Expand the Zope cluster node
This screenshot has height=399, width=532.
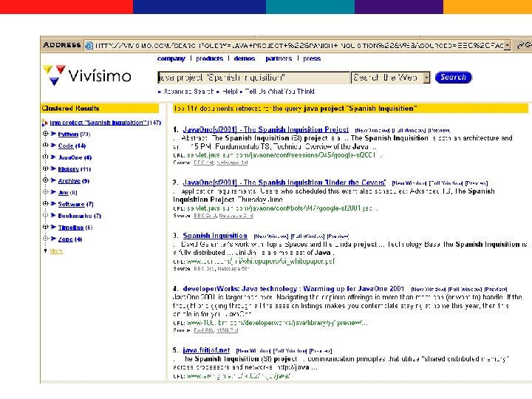pyautogui.click(x=46, y=239)
